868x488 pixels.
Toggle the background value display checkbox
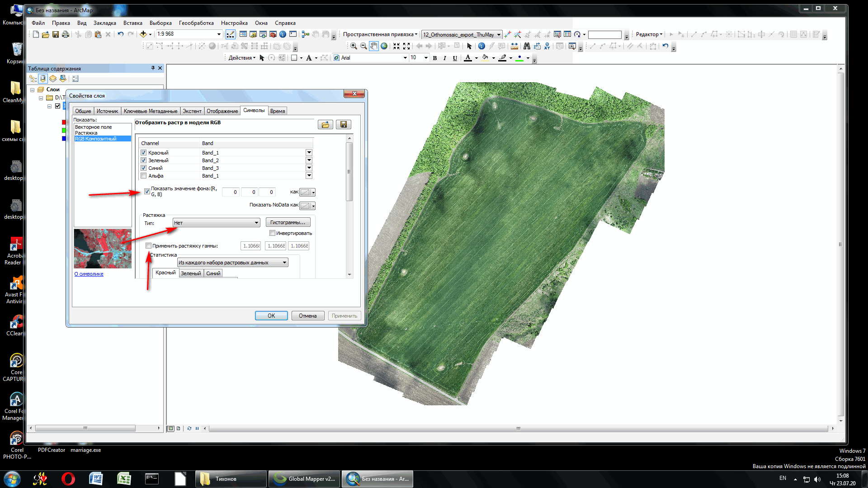147,191
